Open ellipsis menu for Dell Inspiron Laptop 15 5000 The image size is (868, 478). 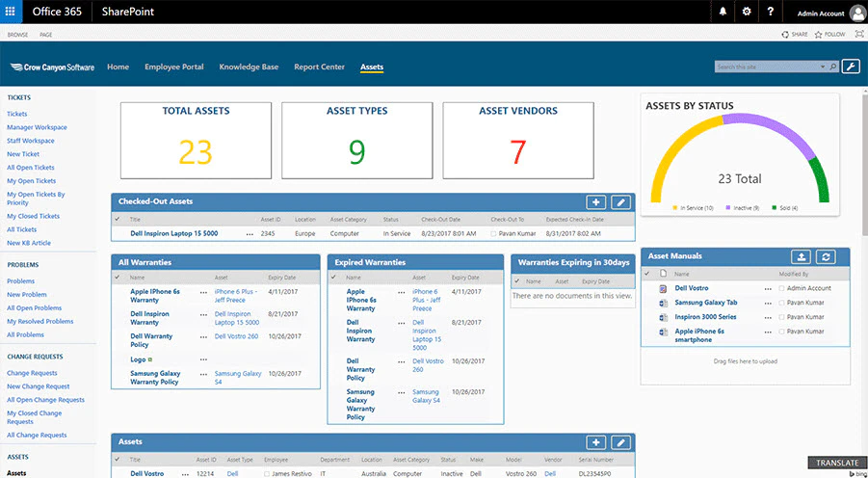(250, 234)
